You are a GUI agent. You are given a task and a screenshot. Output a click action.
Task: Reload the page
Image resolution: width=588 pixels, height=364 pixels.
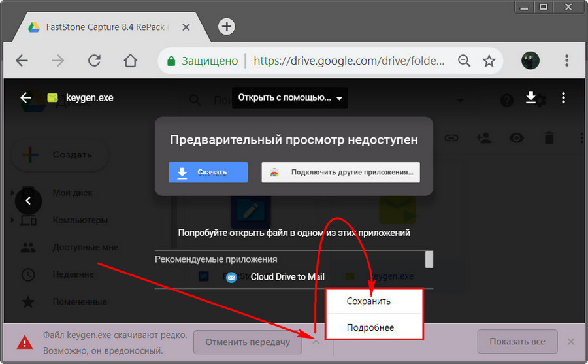(x=94, y=60)
